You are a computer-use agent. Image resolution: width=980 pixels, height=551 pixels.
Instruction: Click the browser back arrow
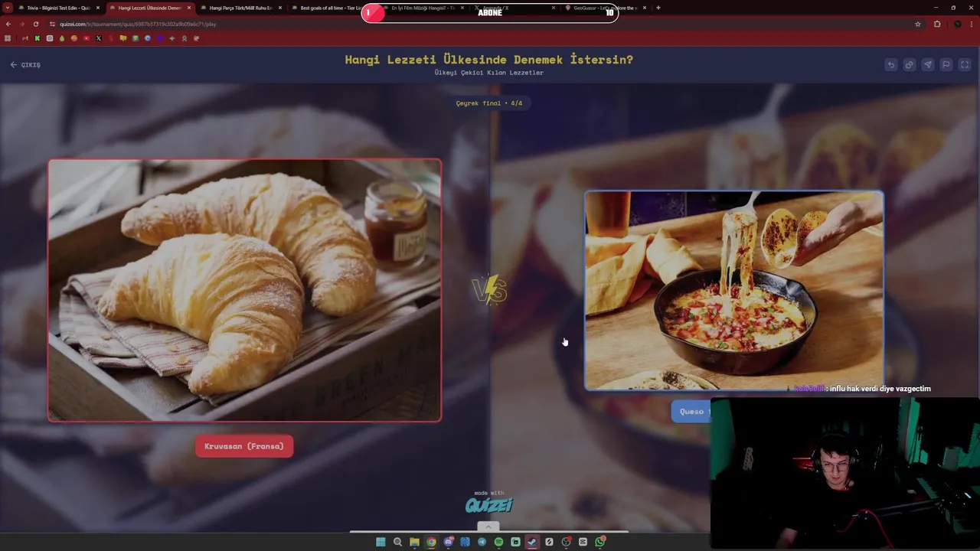[x=8, y=24]
